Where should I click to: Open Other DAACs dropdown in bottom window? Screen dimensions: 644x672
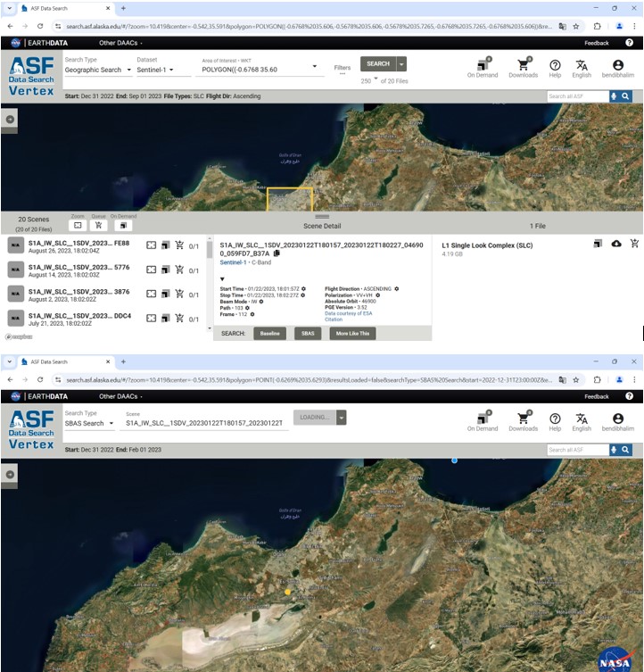120,396
